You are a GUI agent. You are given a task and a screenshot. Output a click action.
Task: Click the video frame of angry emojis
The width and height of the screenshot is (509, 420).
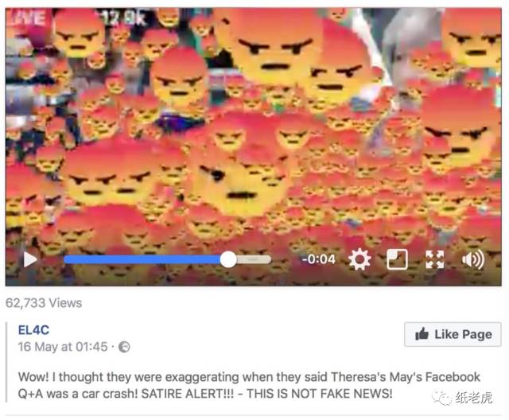tap(253, 130)
